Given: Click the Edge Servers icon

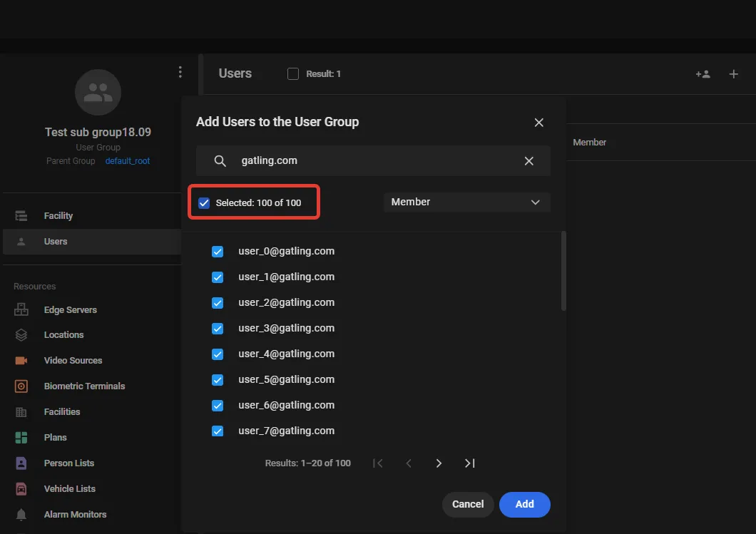Looking at the screenshot, I should click(x=21, y=309).
